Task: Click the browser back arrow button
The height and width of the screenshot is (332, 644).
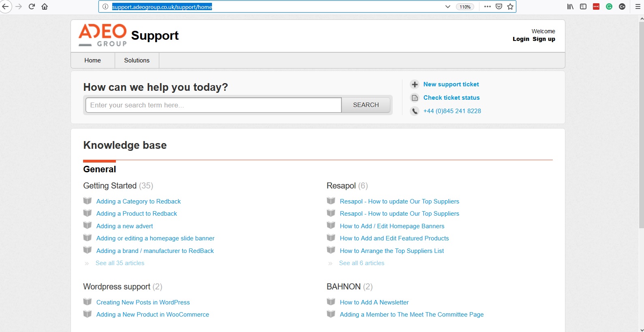Action: pos(5,6)
